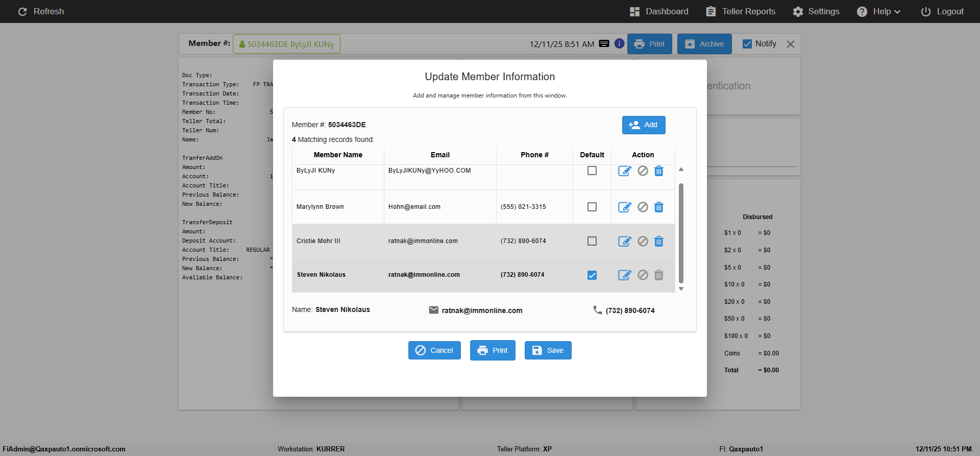Viewport: 980px width, 456px height.
Task: Edit the Steven Nikolaus record
Action: pyautogui.click(x=625, y=275)
